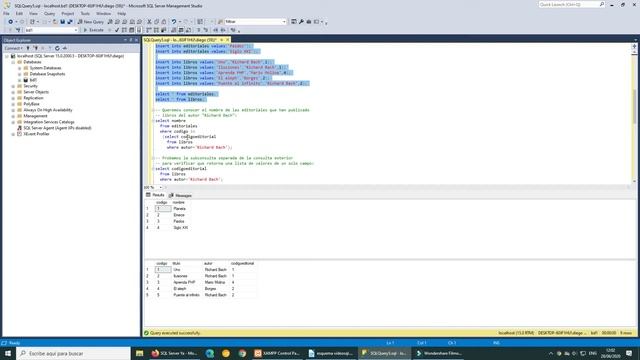Click the wrench Properties icon in toolbar

coord(301,22)
